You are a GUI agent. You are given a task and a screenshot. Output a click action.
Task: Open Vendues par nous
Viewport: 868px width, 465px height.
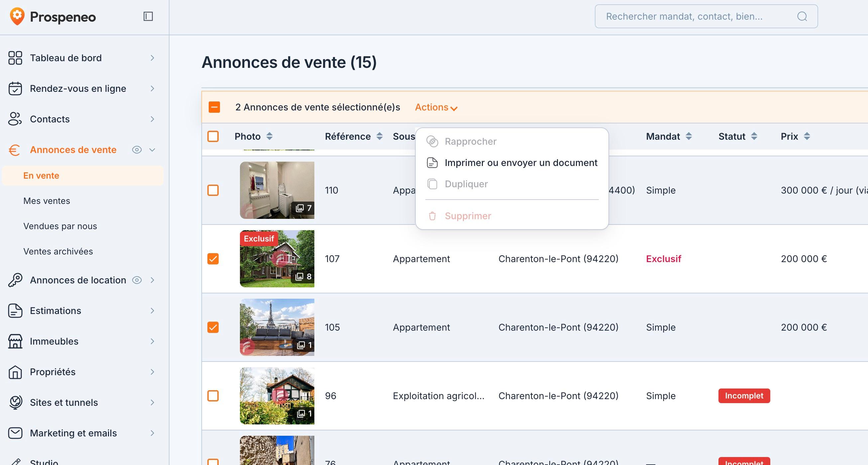point(60,226)
